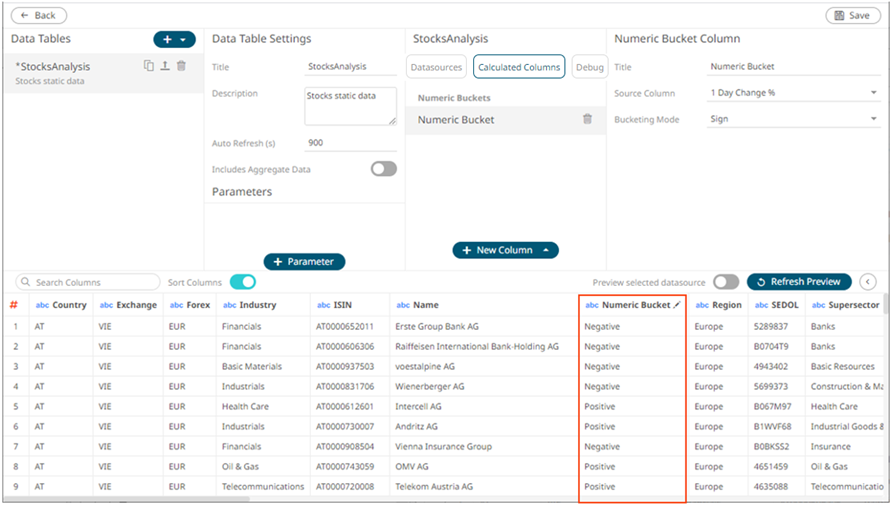Toggle Preview selected datasource on
This screenshot has height=509, width=892.
[726, 282]
